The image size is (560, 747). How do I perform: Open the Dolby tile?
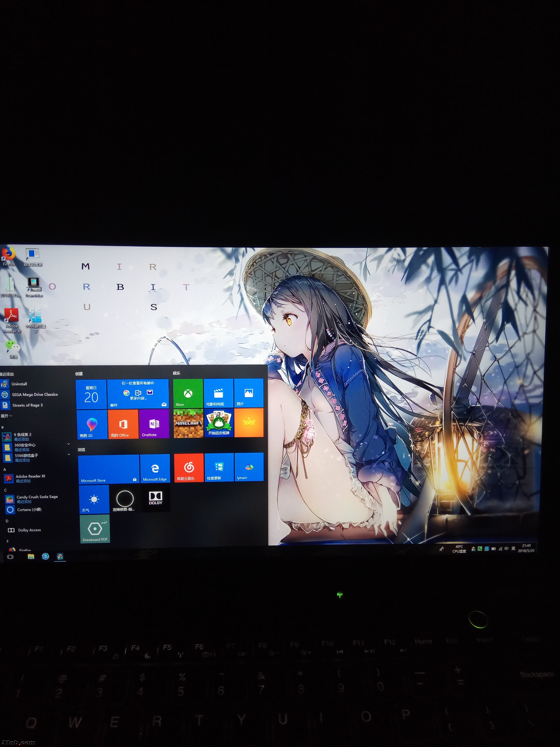pos(156,498)
